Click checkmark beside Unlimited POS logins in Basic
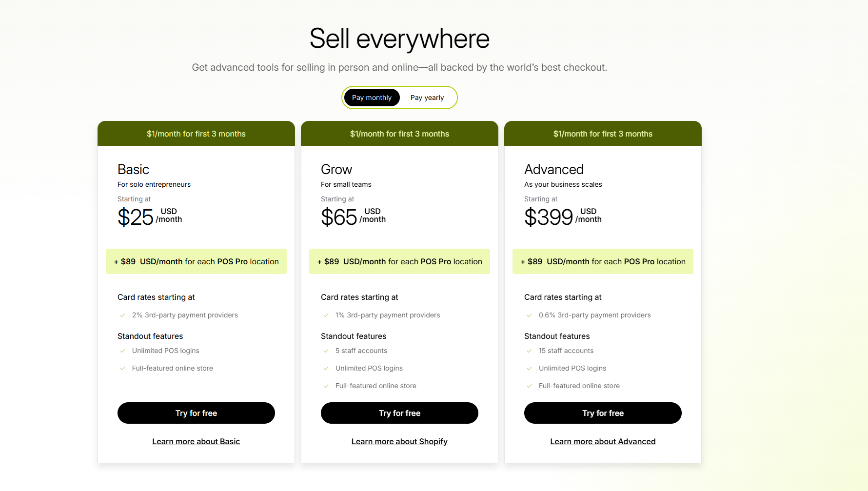This screenshot has width=868, height=491. [x=122, y=351]
